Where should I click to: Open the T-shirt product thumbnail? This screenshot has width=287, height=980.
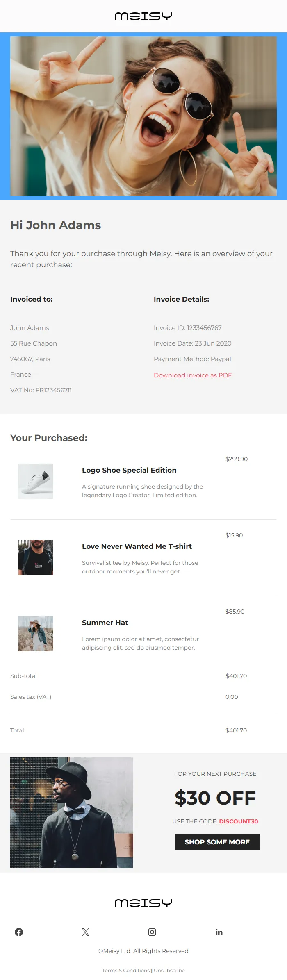tap(36, 557)
